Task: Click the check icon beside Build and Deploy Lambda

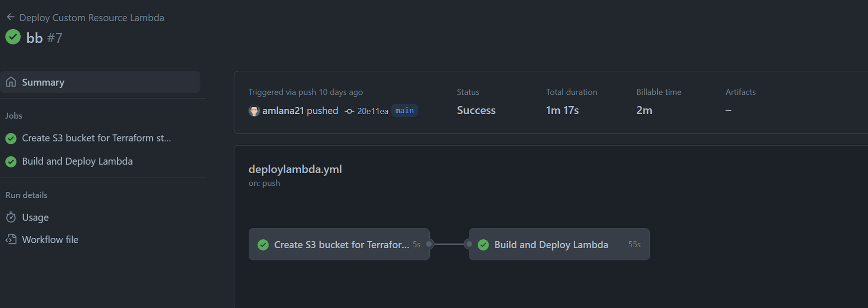Action: [x=11, y=161]
